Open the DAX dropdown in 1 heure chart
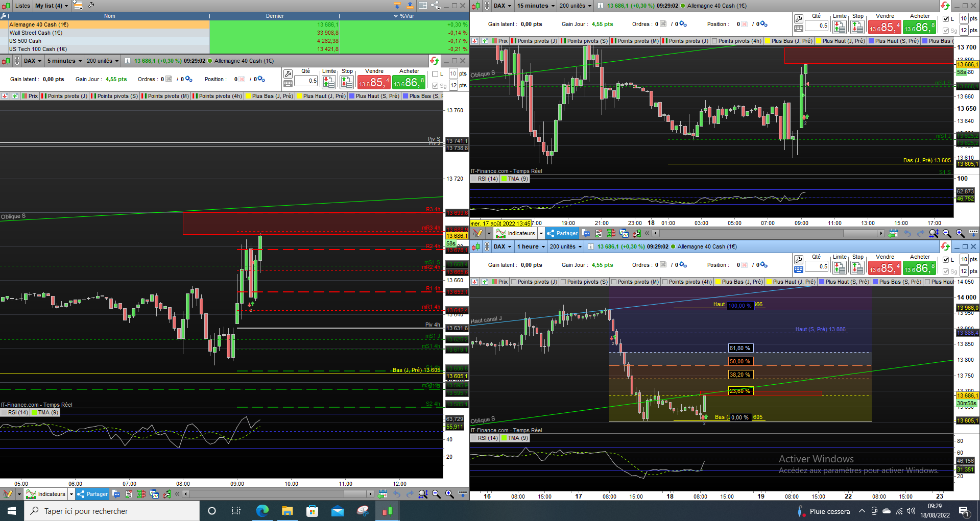980x521 pixels. pyautogui.click(x=503, y=246)
